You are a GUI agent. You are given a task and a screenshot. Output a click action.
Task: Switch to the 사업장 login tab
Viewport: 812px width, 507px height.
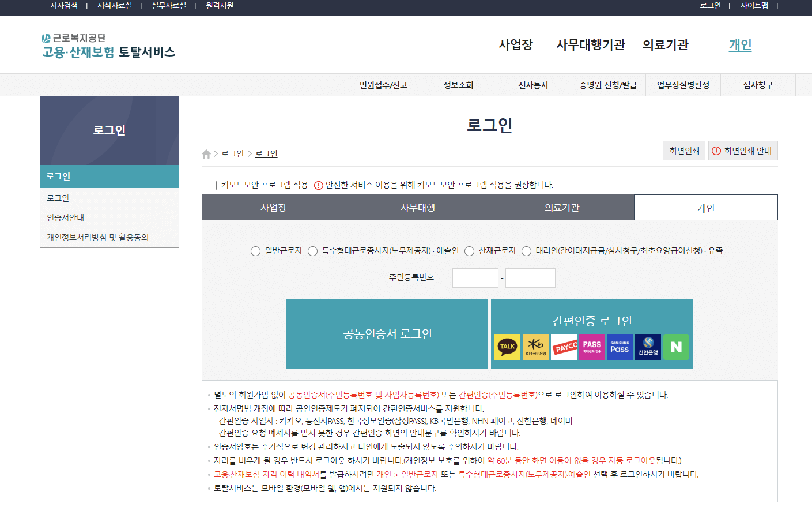[274, 208]
